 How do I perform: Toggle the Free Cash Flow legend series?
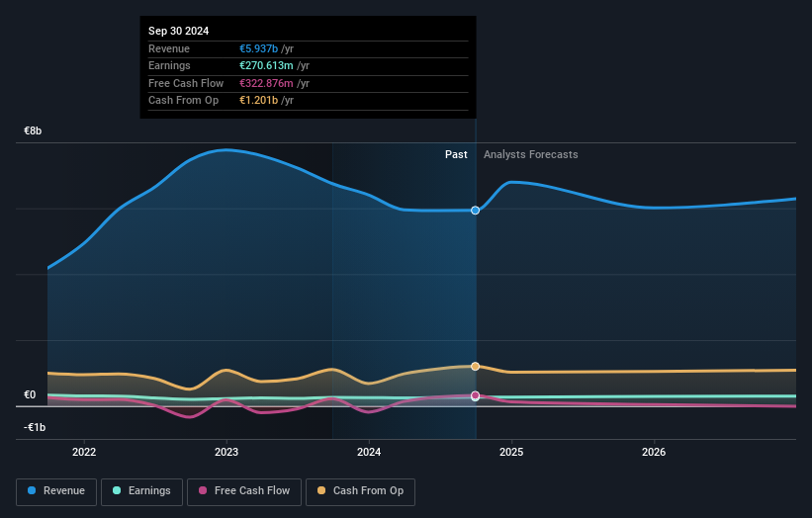(244, 491)
